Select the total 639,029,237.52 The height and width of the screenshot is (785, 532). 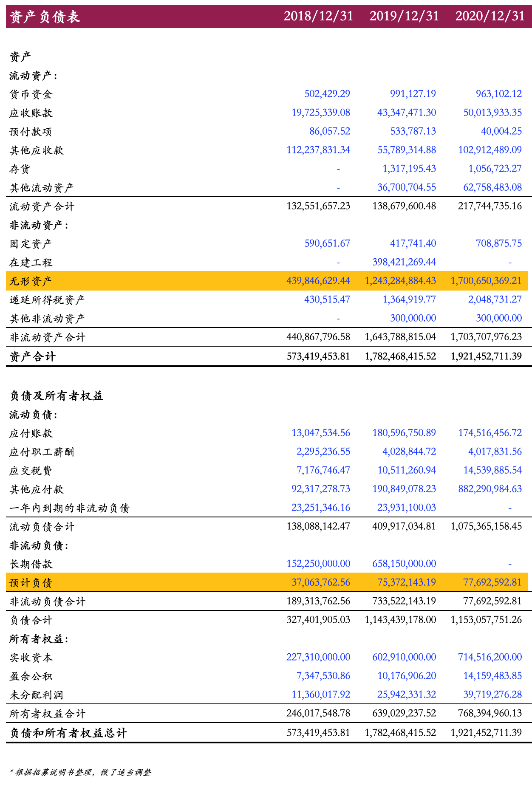tap(404, 713)
